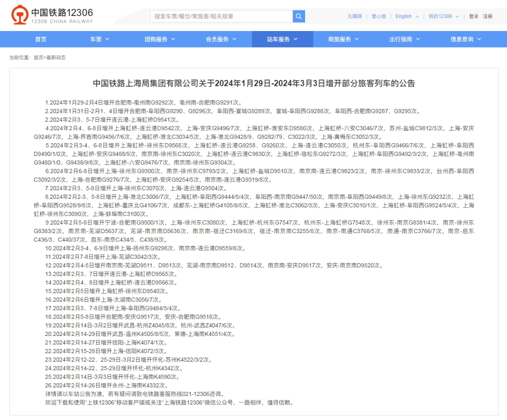The height and width of the screenshot is (420, 507).
Task: Click the 注册 register link
Action: pos(488,16)
